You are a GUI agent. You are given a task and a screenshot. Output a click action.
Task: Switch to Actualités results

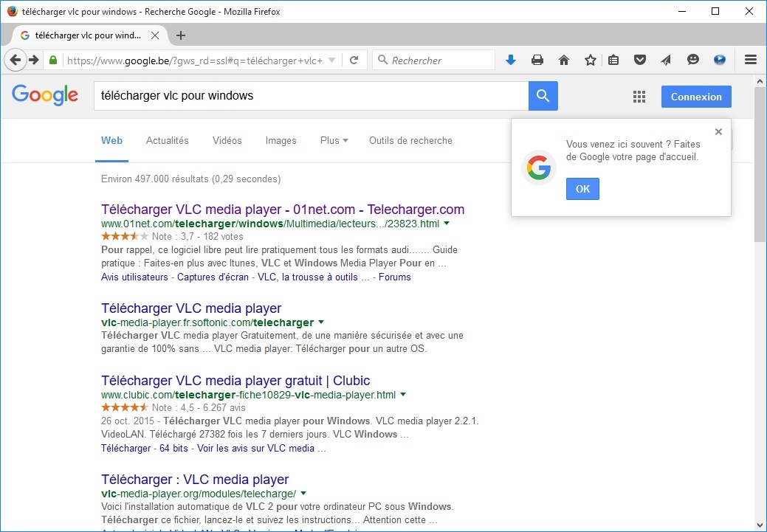tap(168, 141)
